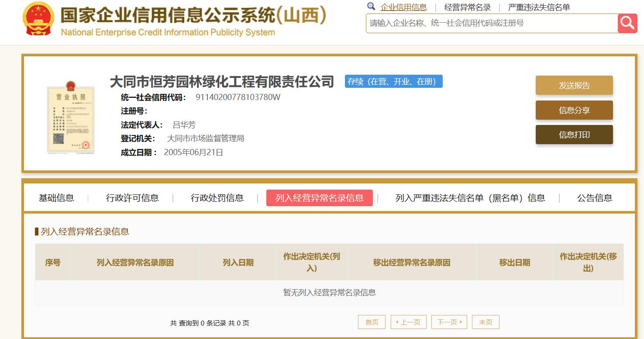Open the business license thumbnail image
This screenshot has width=644, height=339.
71,118
